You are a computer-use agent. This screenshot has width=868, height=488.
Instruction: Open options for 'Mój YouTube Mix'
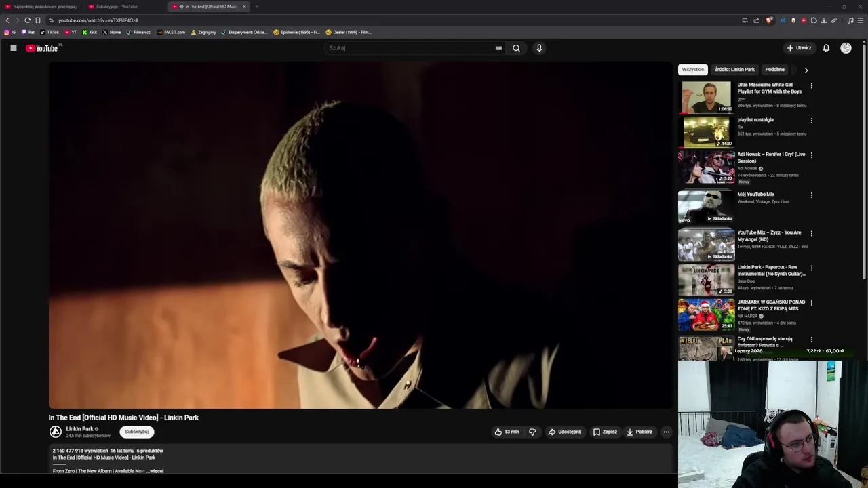pyautogui.click(x=811, y=195)
